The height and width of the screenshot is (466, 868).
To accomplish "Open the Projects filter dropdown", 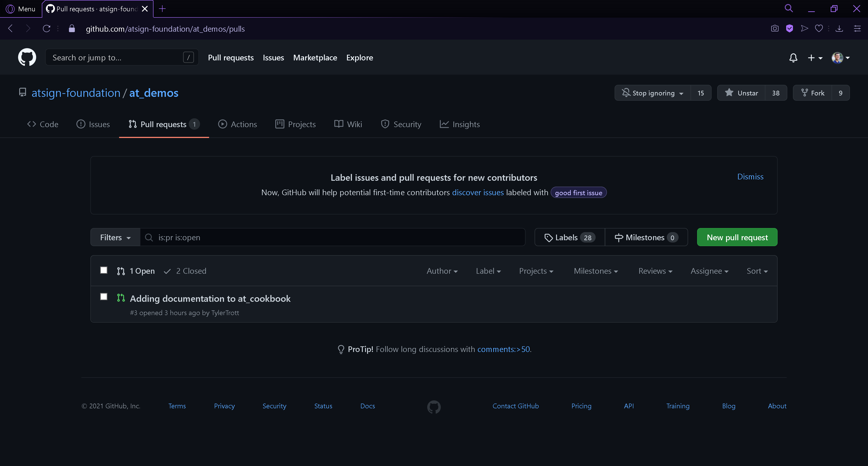I will 536,271.
